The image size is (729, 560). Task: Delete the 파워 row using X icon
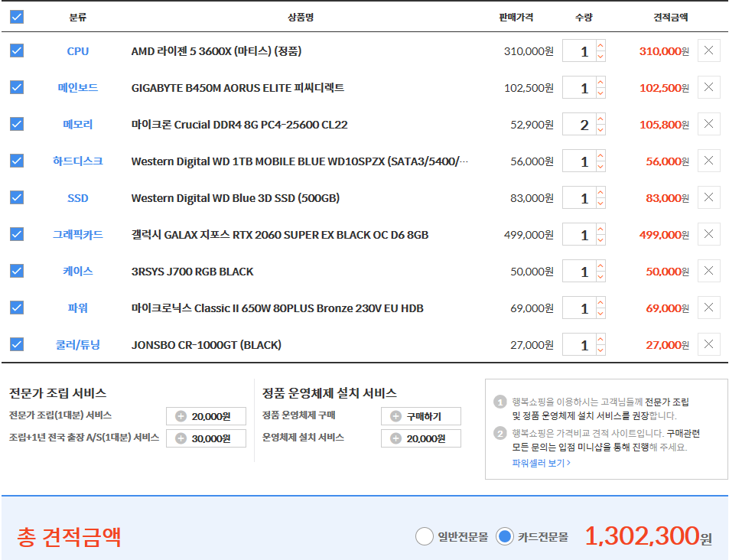708,308
